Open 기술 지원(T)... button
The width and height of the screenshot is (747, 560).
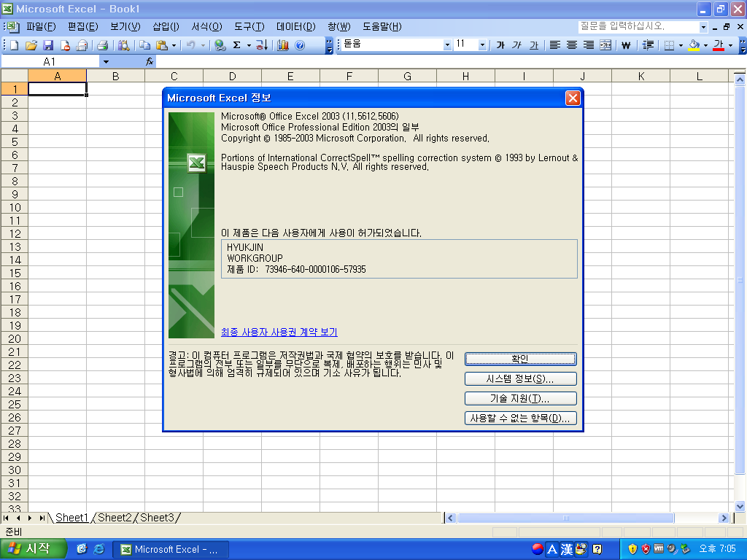click(x=520, y=398)
